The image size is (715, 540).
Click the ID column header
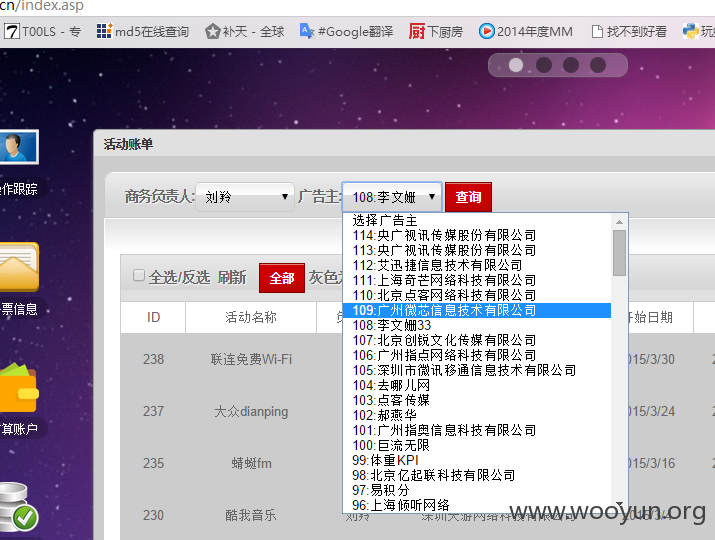[x=153, y=317]
